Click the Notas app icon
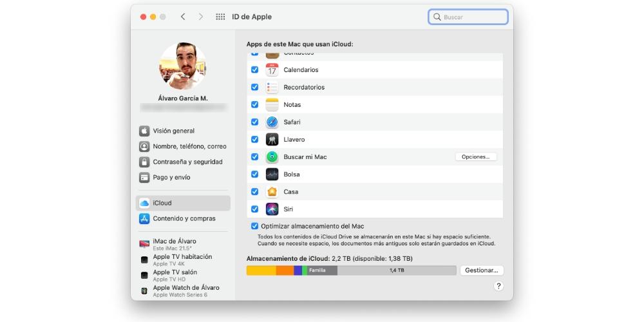The width and height of the screenshot is (644, 322). pyautogui.click(x=272, y=105)
